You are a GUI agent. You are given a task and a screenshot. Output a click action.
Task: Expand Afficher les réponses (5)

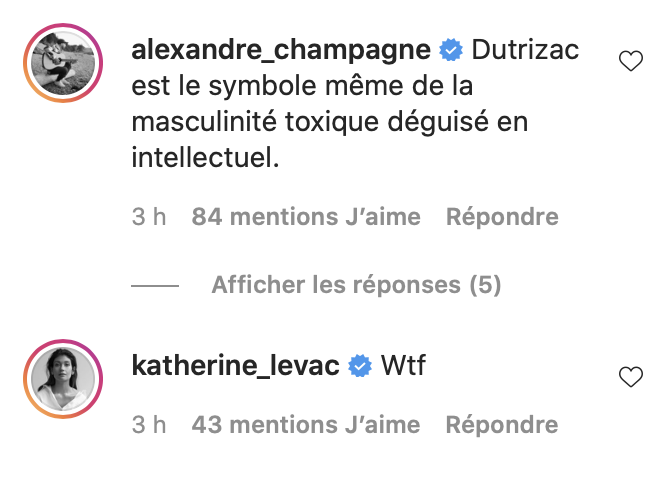[356, 285]
